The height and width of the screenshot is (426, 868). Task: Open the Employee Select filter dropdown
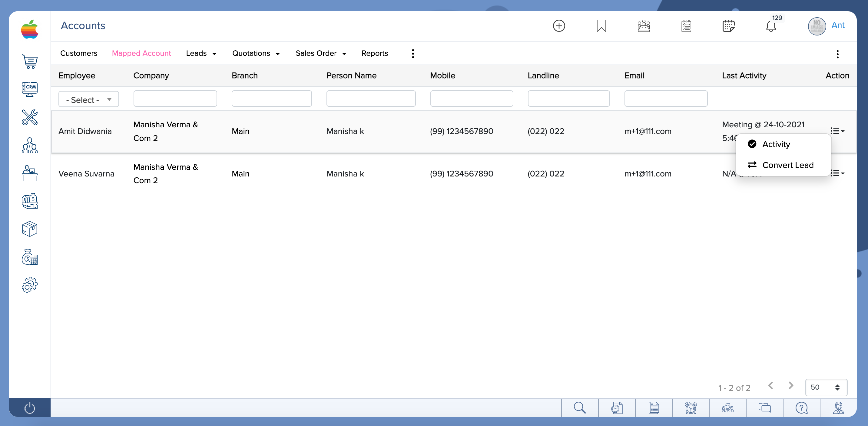(88, 99)
